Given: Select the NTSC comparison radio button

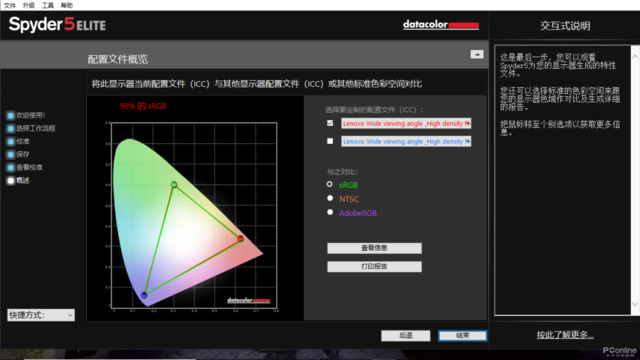Looking at the screenshot, I should (330, 198).
